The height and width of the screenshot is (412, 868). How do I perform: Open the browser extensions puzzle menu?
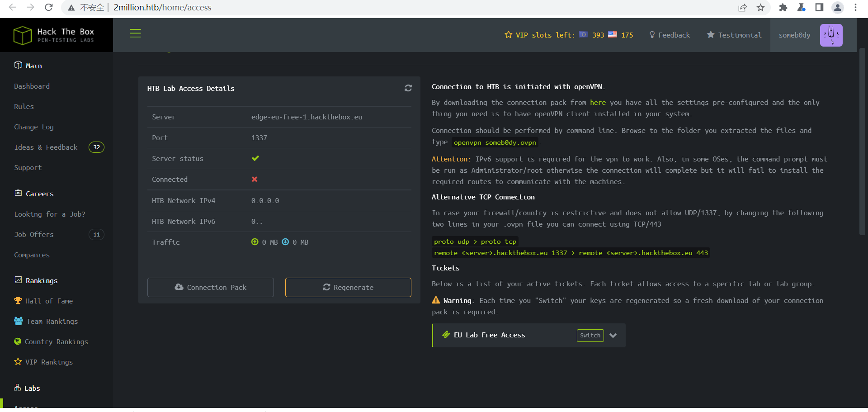click(783, 7)
